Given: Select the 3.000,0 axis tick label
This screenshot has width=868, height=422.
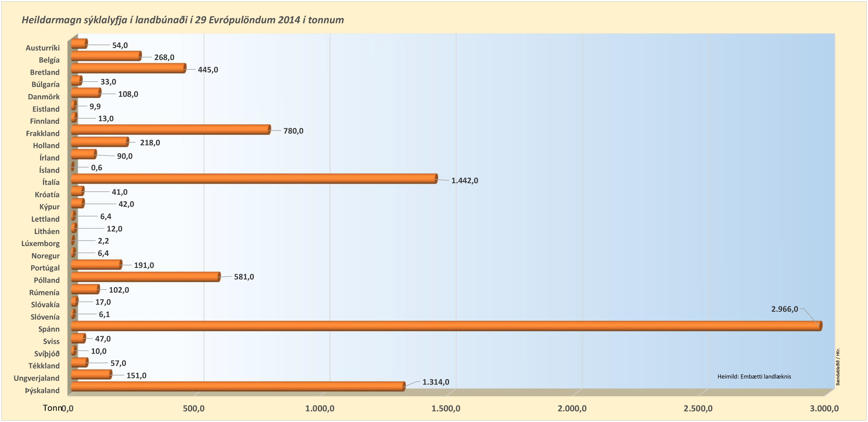Looking at the screenshot, I should click(824, 409).
